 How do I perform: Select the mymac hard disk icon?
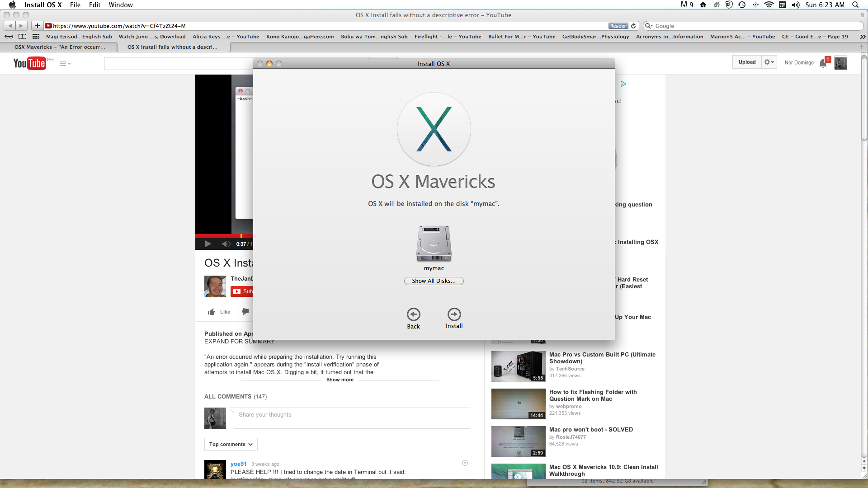[x=434, y=244]
